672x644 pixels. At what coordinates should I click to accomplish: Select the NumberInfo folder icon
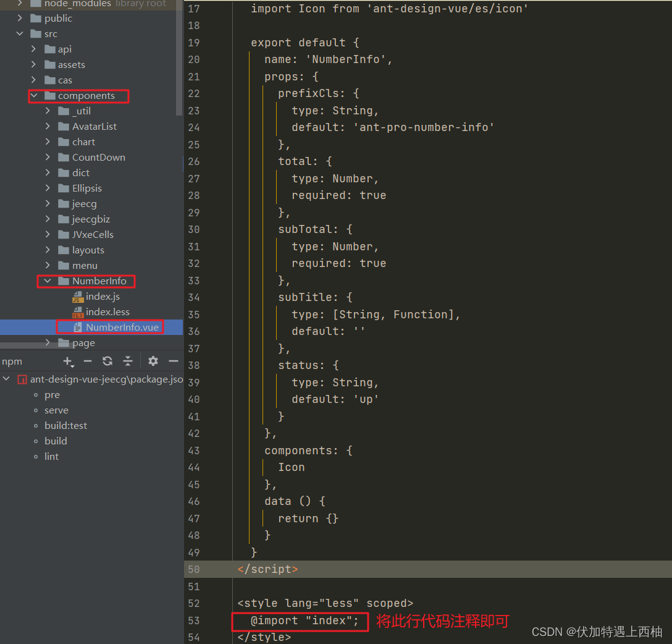click(x=64, y=281)
